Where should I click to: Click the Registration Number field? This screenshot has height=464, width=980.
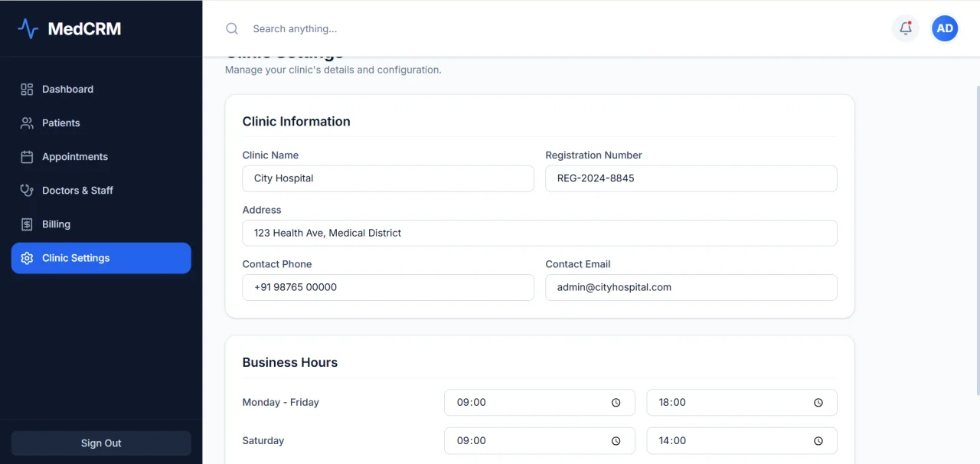tap(691, 178)
